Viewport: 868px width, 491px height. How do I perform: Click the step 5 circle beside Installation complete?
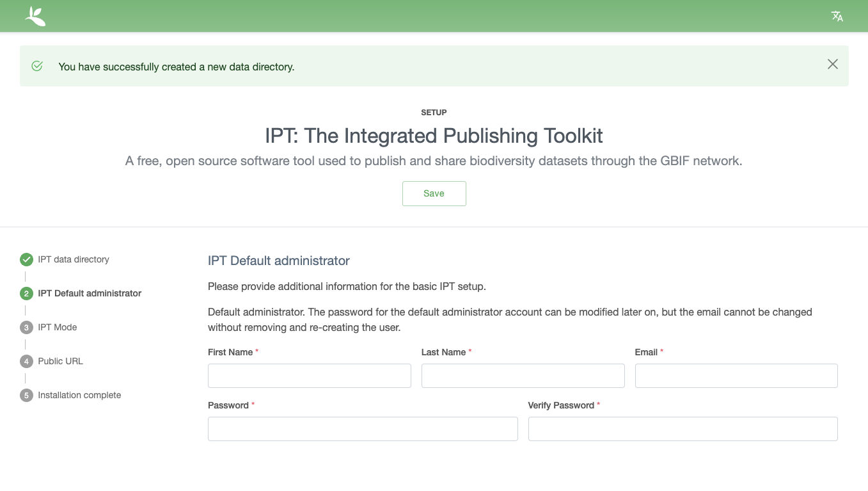tap(26, 395)
